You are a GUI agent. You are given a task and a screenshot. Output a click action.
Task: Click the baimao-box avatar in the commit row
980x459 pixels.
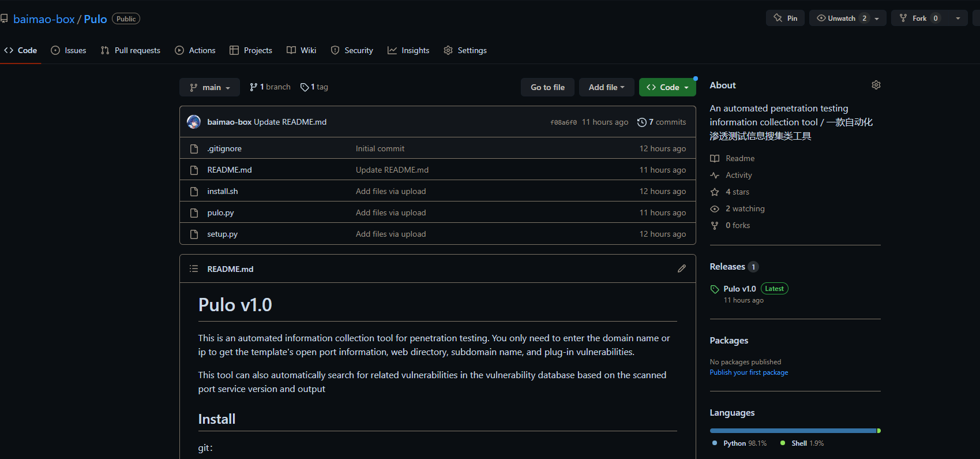194,122
